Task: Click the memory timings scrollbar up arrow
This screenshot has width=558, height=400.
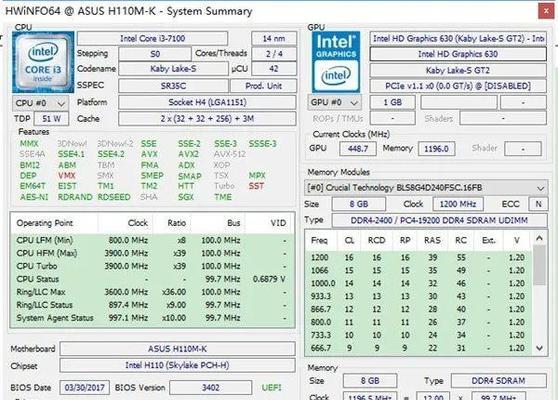Action: [539, 238]
